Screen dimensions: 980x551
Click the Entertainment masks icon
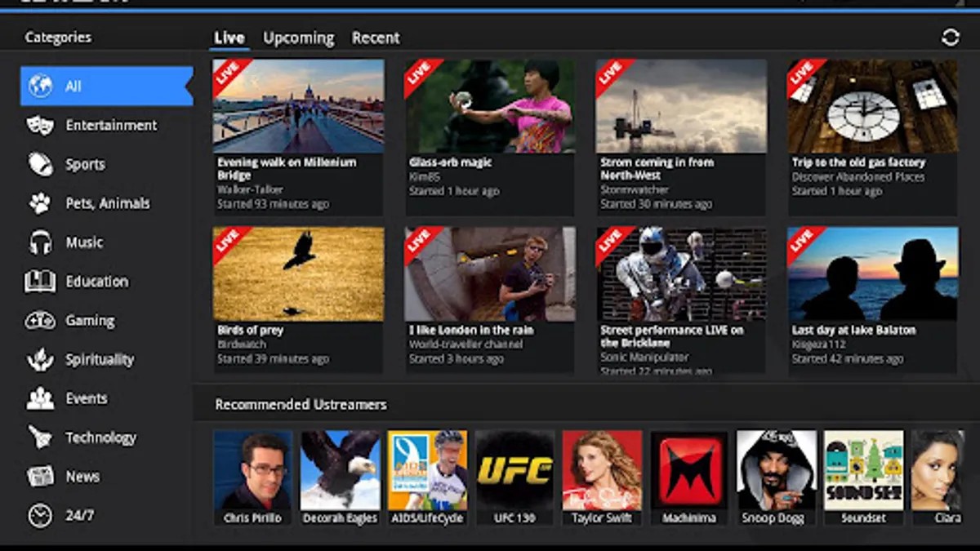[40, 125]
